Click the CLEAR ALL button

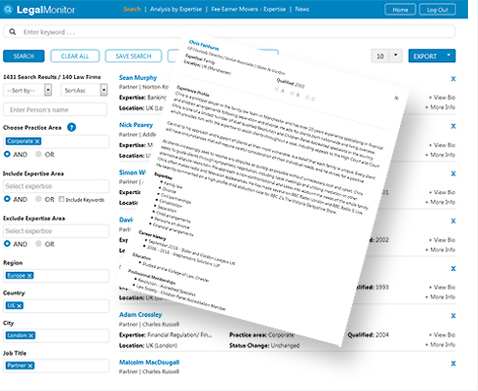coord(75,56)
